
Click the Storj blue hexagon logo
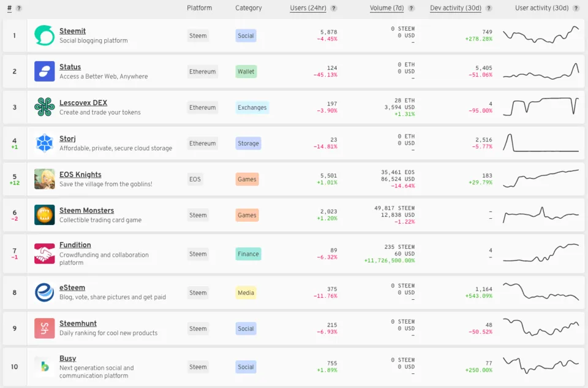coord(44,143)
